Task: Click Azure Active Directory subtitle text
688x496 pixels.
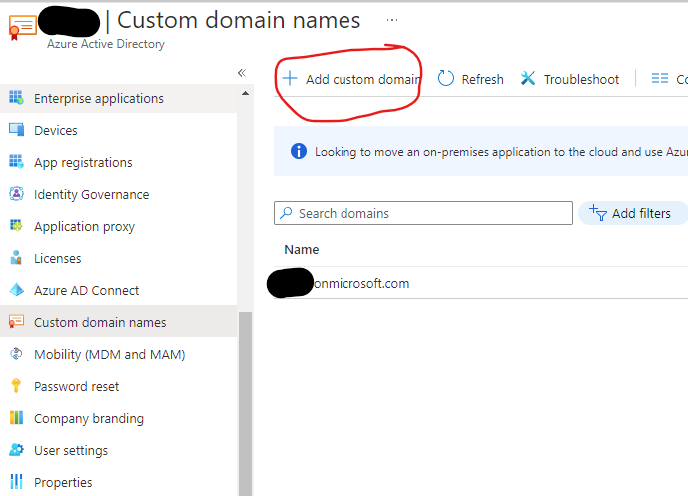Action: (x=106, y=44)
